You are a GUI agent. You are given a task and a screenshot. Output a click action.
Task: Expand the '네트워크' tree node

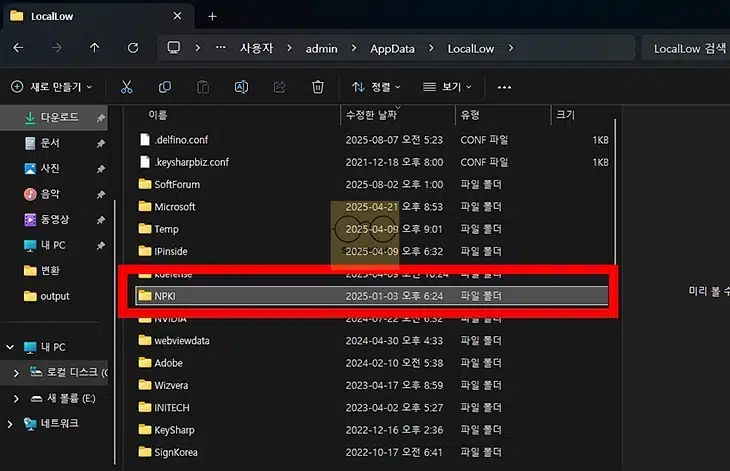(x=10, y=424)
